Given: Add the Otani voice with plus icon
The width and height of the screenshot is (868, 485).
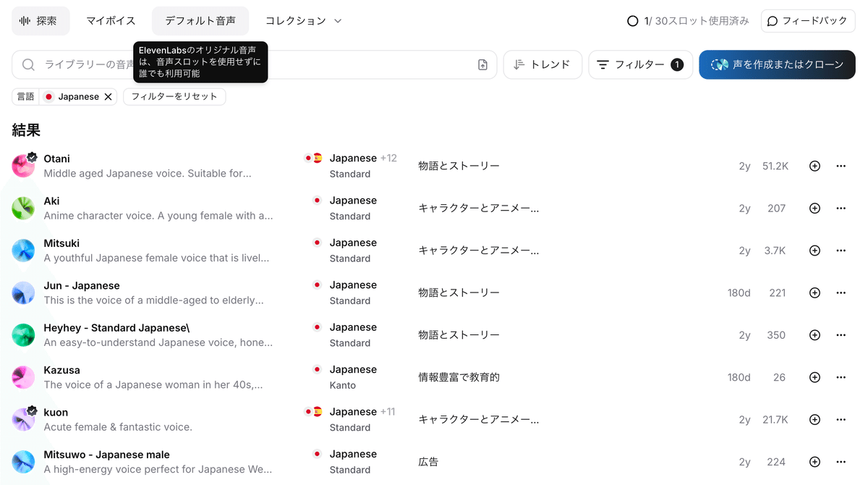Looking at the screenshot, I should (x=814, y=166).
